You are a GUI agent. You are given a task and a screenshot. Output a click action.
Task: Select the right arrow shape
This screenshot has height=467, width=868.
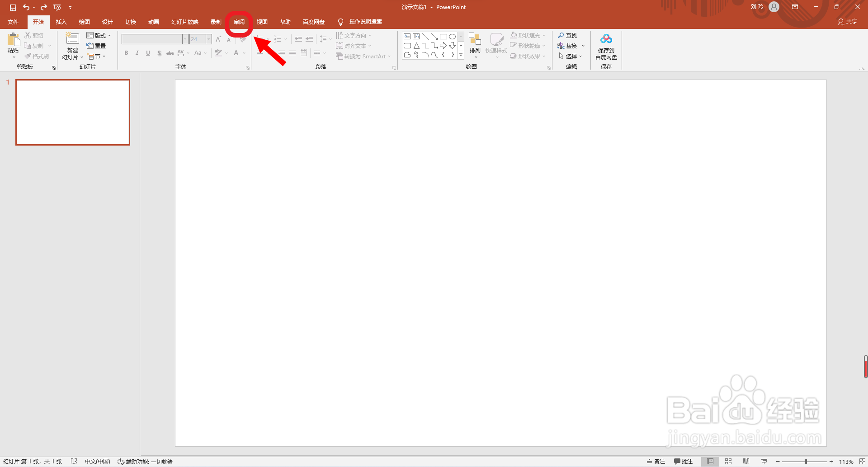click(443, 46)
